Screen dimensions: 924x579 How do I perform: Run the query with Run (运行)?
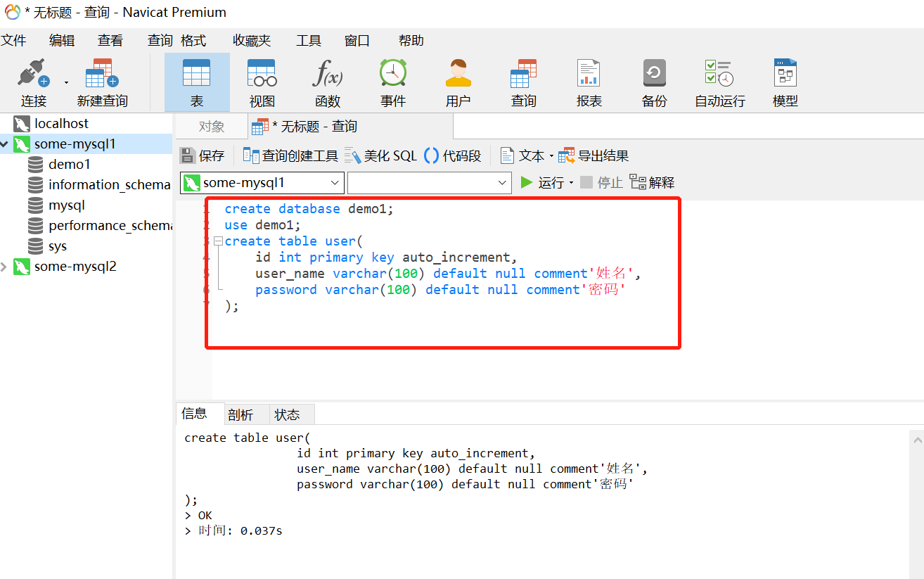coord(542,183)
